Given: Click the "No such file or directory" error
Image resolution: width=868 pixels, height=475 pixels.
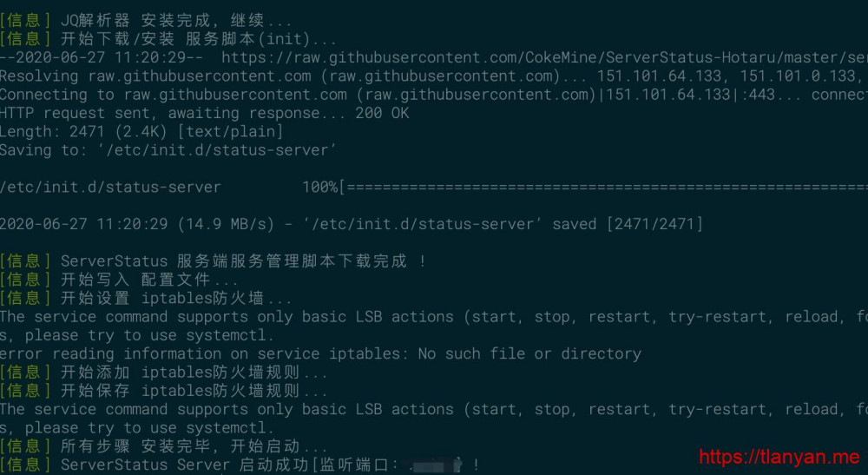Looking at the screenshot, I should pyautogui.click(x=529, y=353).
